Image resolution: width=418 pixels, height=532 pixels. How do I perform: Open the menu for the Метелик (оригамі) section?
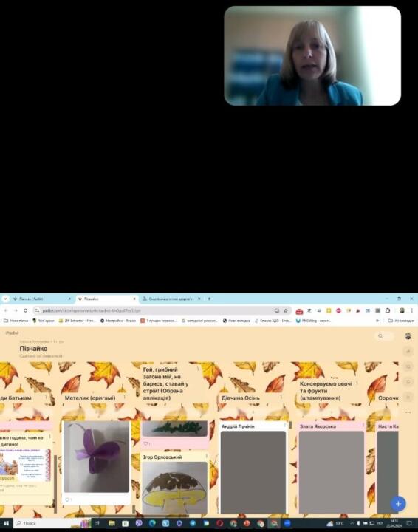point(124,398)
